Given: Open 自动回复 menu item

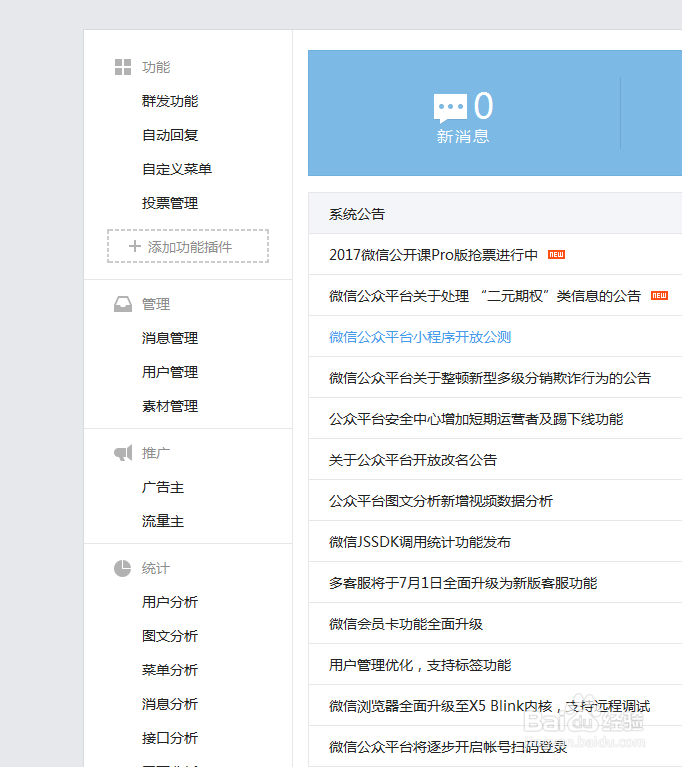Looking at the screenshot, I should (x=170, y=135).
